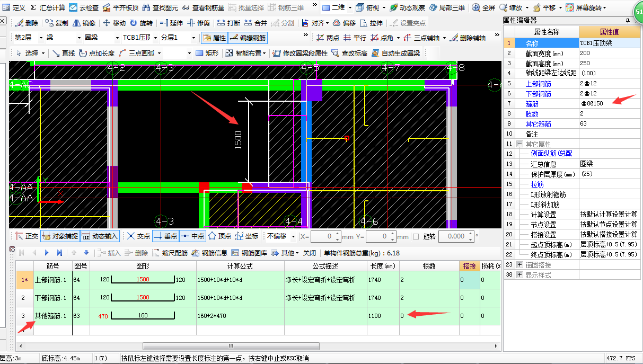Click 删除辅轴 delete auxiliary axis

pyautogui.click(x=469, y=38)
